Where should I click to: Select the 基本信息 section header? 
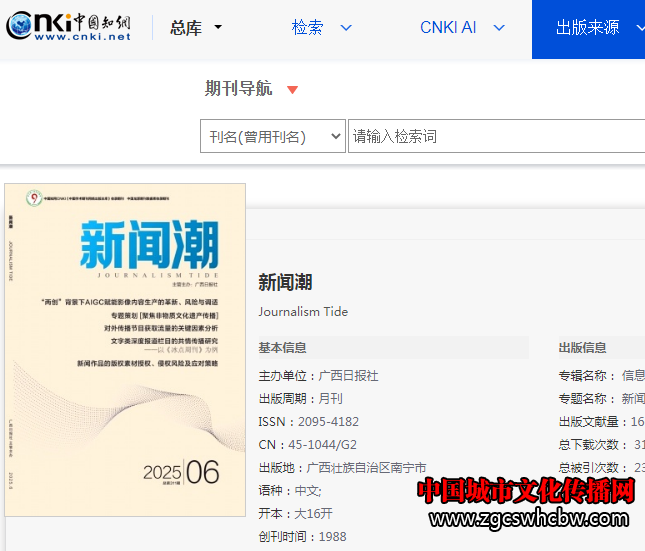tap(282, 348)
